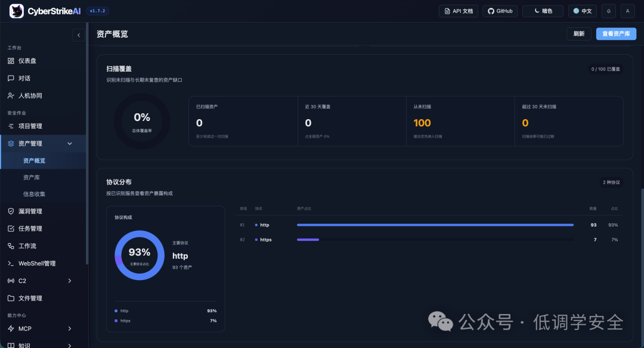Click the notification bell icon
This screenshot has width=644, height=348.
click(609, 11)
